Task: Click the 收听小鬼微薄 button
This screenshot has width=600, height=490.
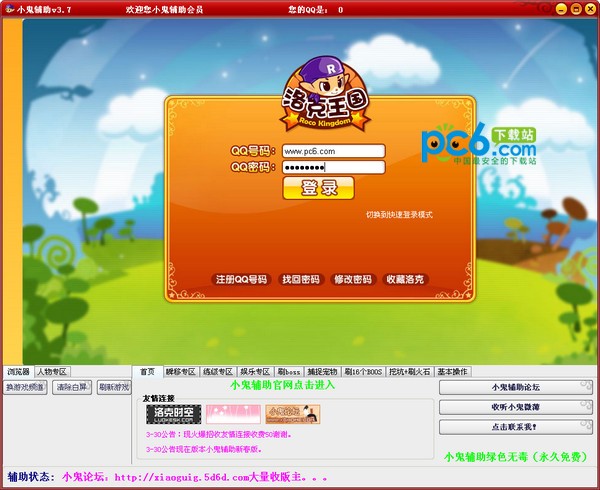Action: coord(515,407)
